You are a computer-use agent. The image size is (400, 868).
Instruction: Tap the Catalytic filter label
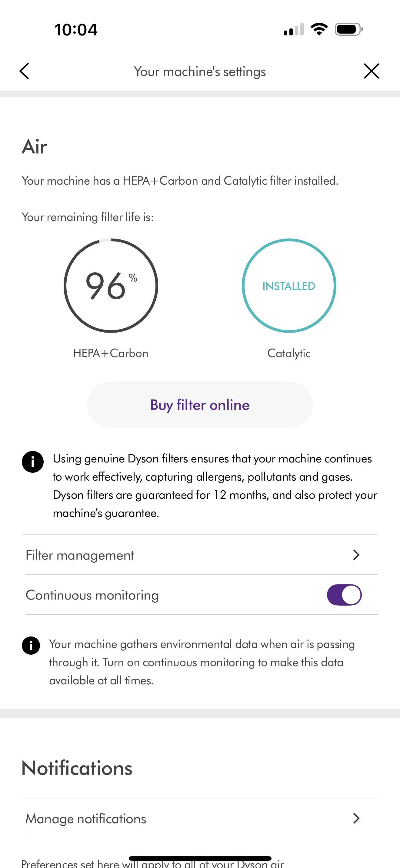point(289,353)
